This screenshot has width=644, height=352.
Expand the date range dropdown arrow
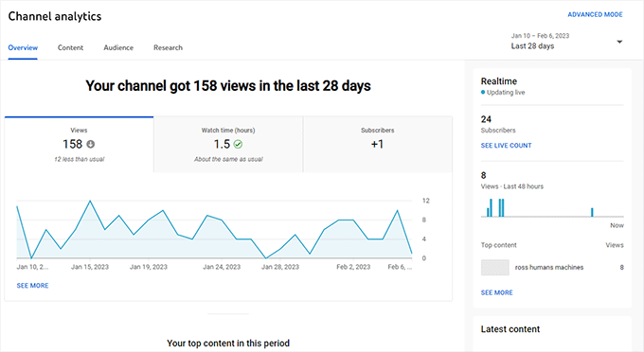(619, 42)
